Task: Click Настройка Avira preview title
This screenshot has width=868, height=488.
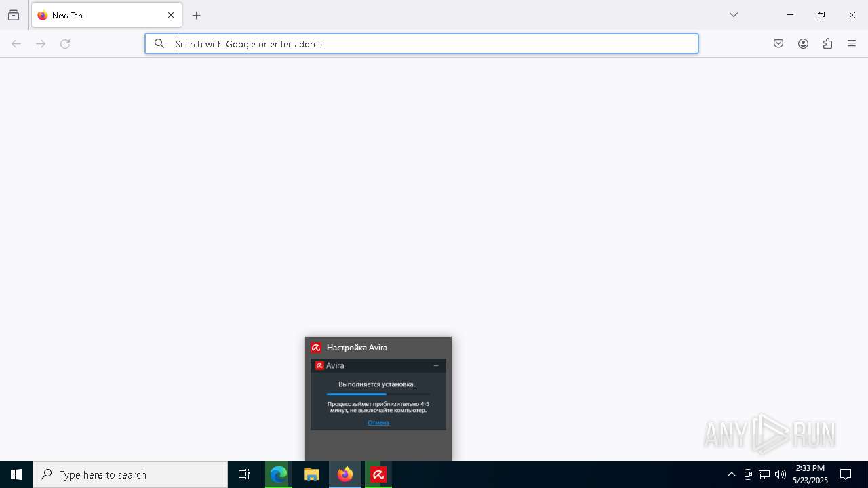Action: [x=357, y=348]
